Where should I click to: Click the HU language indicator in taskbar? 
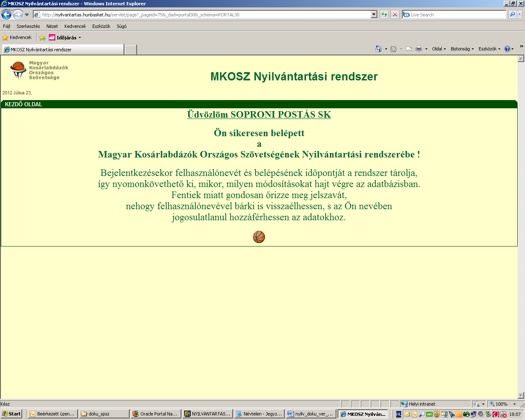pos(399,414)
